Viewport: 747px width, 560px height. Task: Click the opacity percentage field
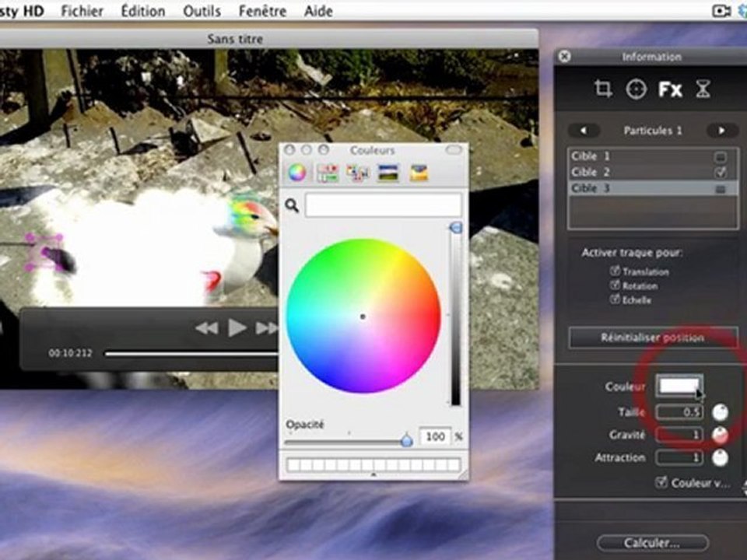click(434, 436)
